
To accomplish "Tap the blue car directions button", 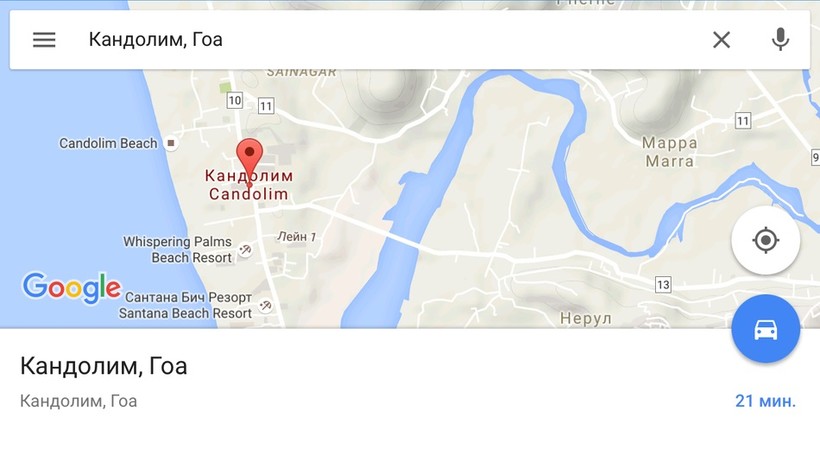I will pyautogui.click(x=766, y=329).
